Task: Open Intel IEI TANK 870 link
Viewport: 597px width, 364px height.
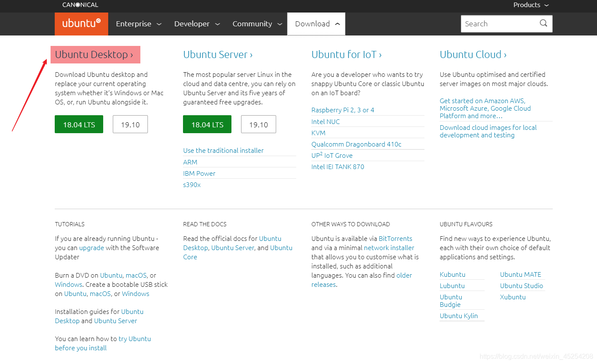Action: (x=338, y=167)
